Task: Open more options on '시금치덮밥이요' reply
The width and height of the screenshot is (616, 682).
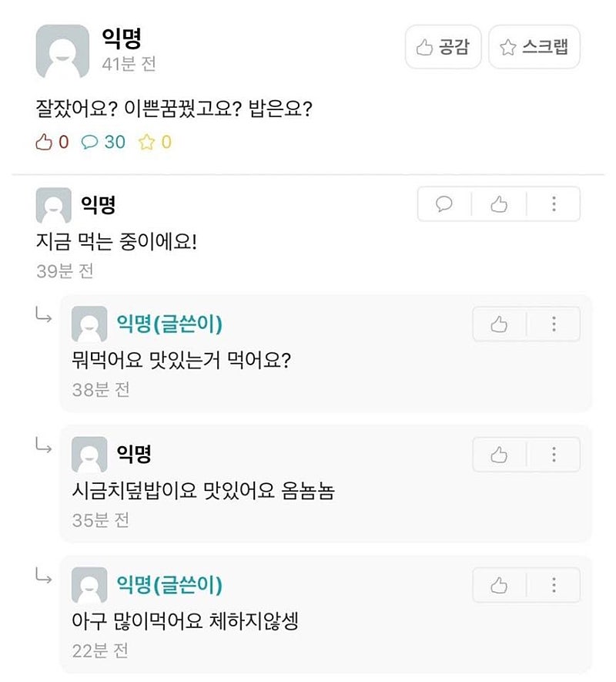Action: click(x=554, y=455)
